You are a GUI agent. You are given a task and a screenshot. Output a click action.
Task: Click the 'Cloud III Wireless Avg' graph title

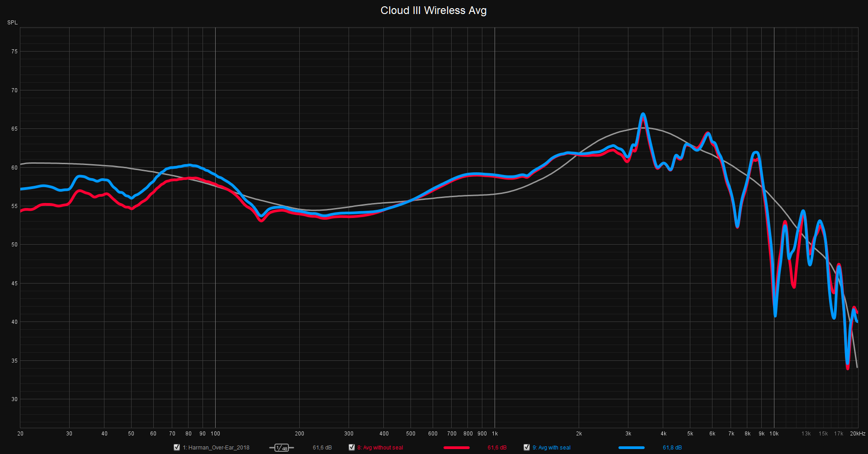pyautogui.click(x=434, y=10)
